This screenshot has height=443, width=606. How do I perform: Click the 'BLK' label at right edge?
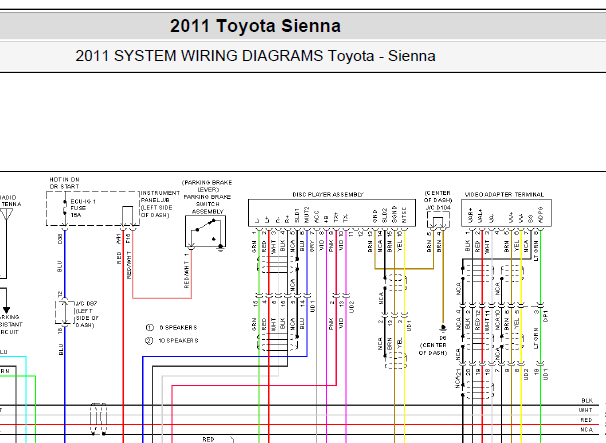587,400
